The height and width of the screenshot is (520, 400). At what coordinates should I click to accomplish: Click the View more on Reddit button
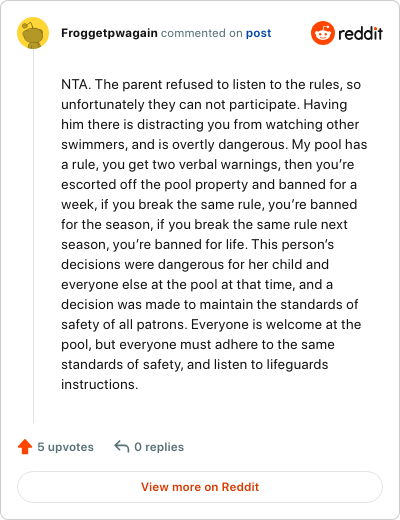coord(200,487)
